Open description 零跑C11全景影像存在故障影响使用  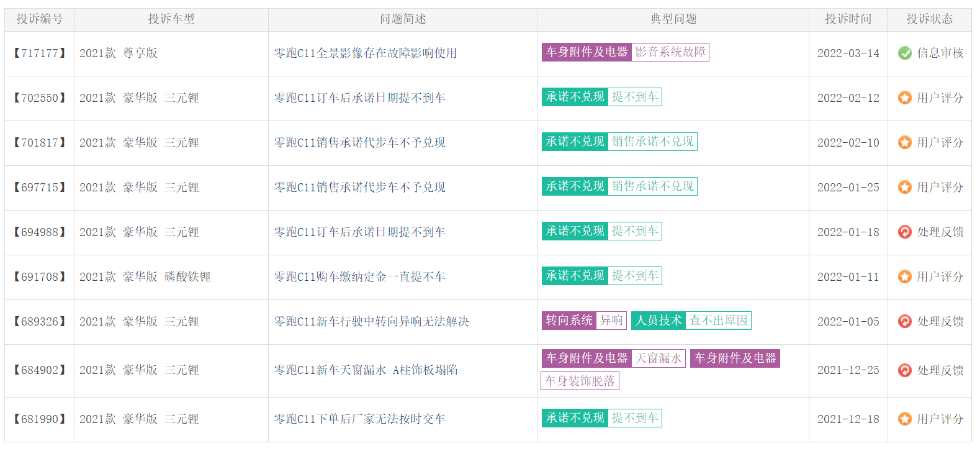366,53
